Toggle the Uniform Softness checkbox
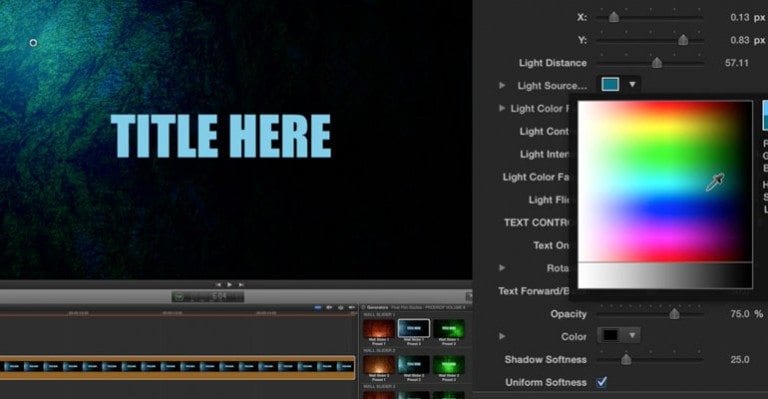Screen dimensions: 768x399 click(x=602, y=382)
